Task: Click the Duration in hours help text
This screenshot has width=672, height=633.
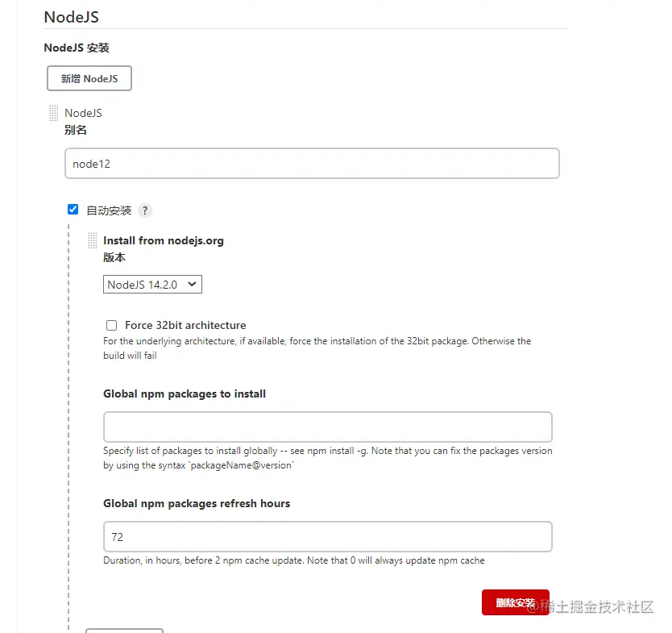Action: click(x=294, y=560)
